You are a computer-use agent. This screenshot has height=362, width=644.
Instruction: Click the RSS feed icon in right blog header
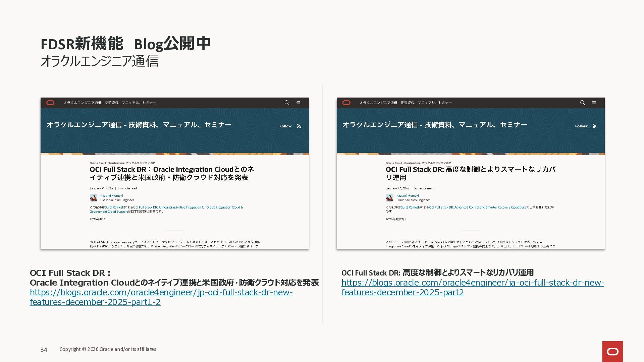595,126
